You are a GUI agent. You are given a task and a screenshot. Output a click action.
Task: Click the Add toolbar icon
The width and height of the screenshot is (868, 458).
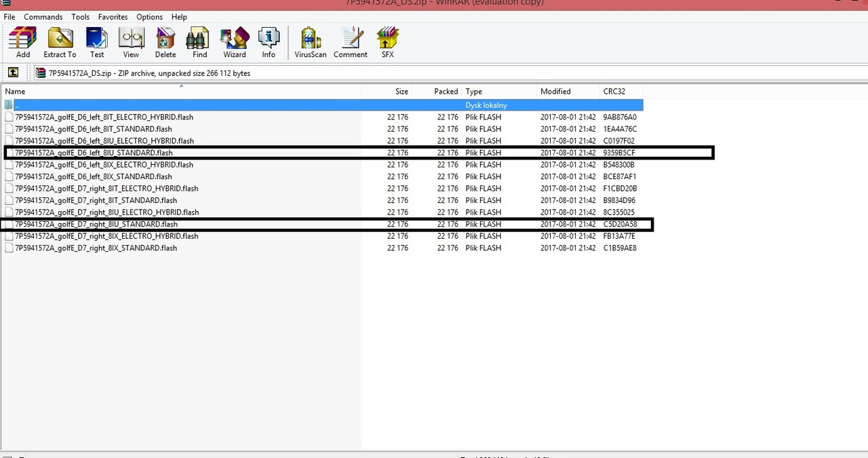coord(23,43)
